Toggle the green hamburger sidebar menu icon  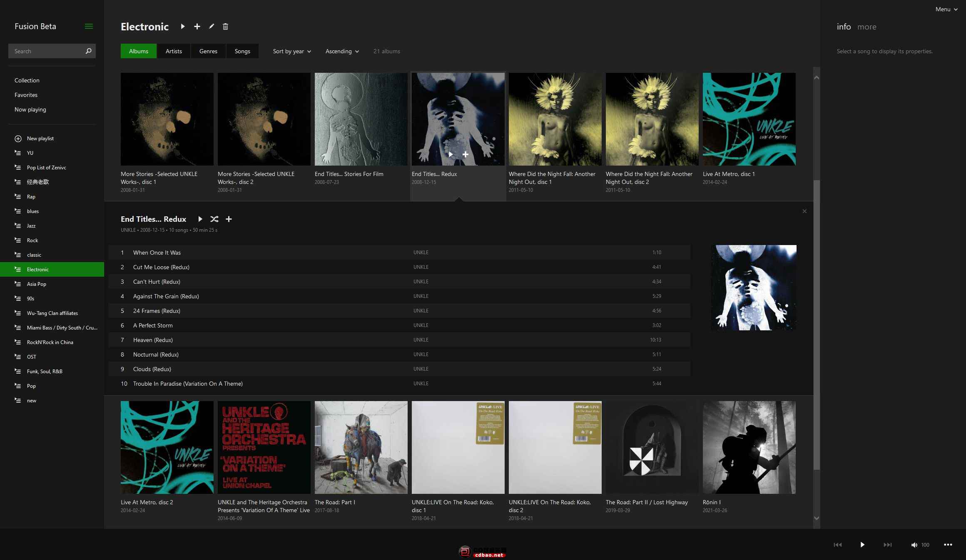[89, 26]
